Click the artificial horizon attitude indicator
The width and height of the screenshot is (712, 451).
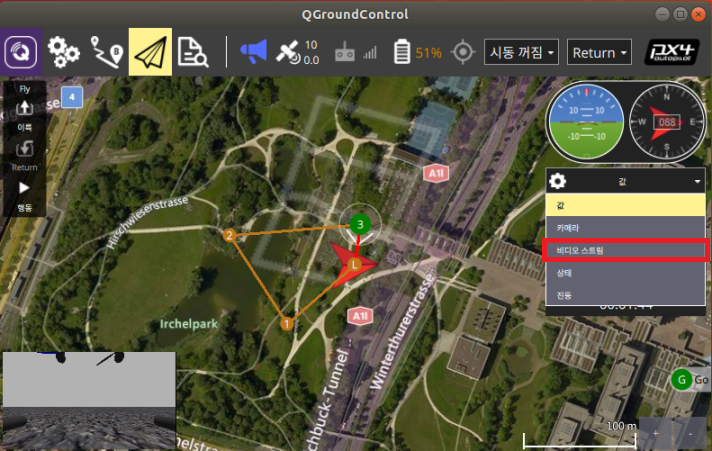[586, 122]
